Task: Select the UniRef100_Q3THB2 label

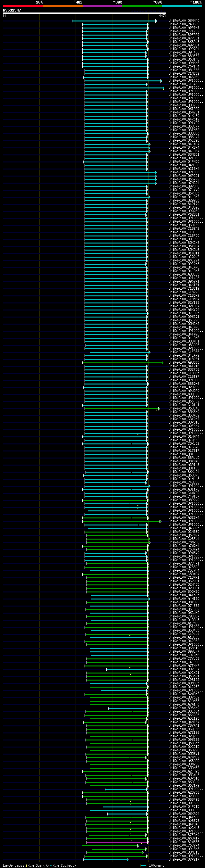Action: click(184, 130)
